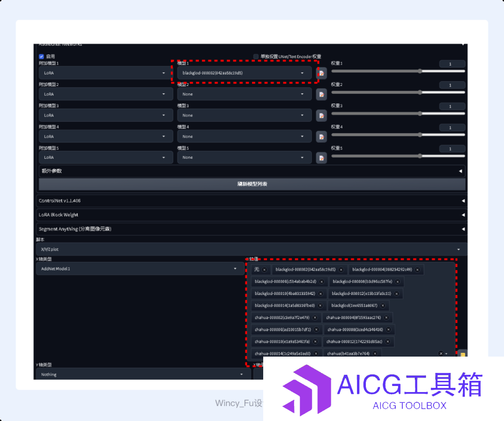
Task: Remove blackglod(1ee6551a8067) tag
Action: tap(383, 306)
